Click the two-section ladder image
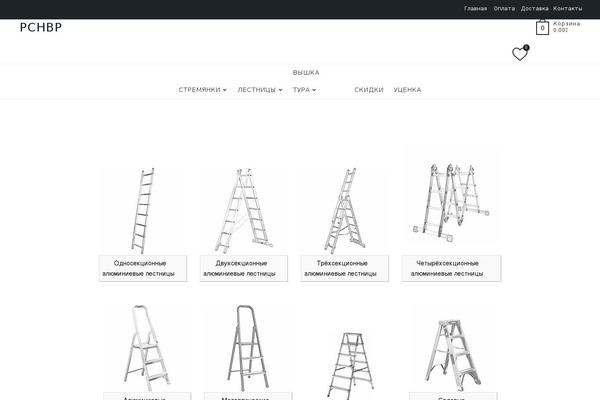600x400 pixels. 244,211
